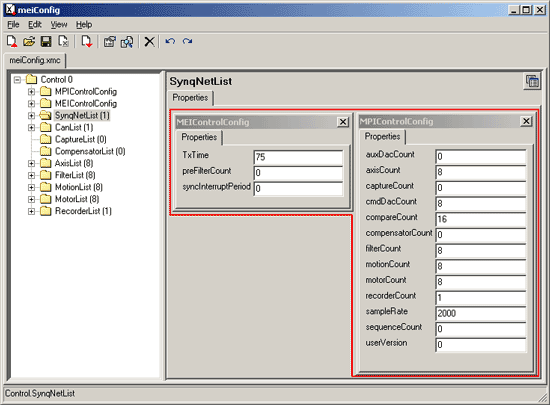This screenshot has width=550, height=405.
Task: Click the compensatorCount input field
Action: coord(481,235)
